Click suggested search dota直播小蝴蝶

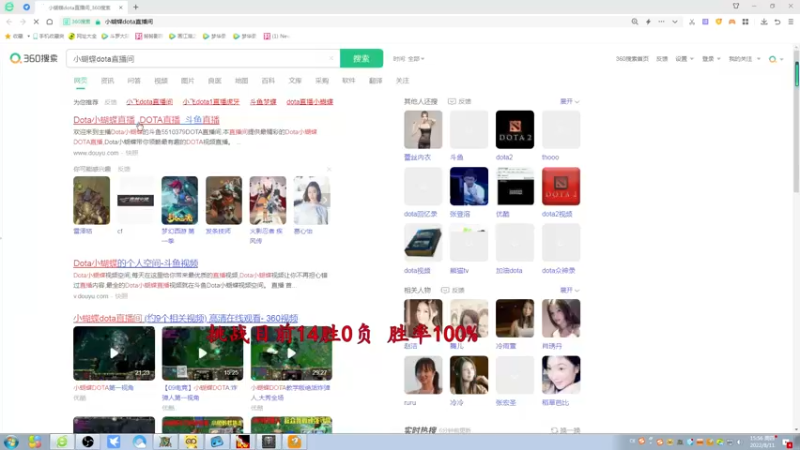point(310,102)
